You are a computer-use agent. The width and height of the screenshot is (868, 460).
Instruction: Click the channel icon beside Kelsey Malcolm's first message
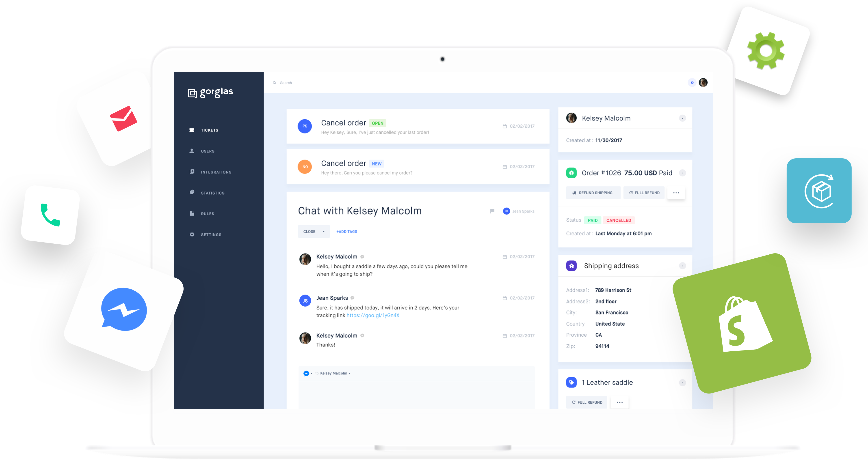(362, 257)
